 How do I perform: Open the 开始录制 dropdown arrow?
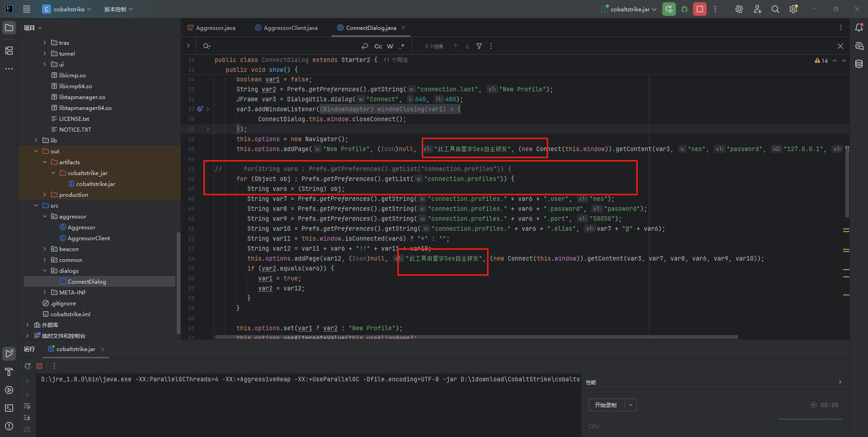coord(631,405)
